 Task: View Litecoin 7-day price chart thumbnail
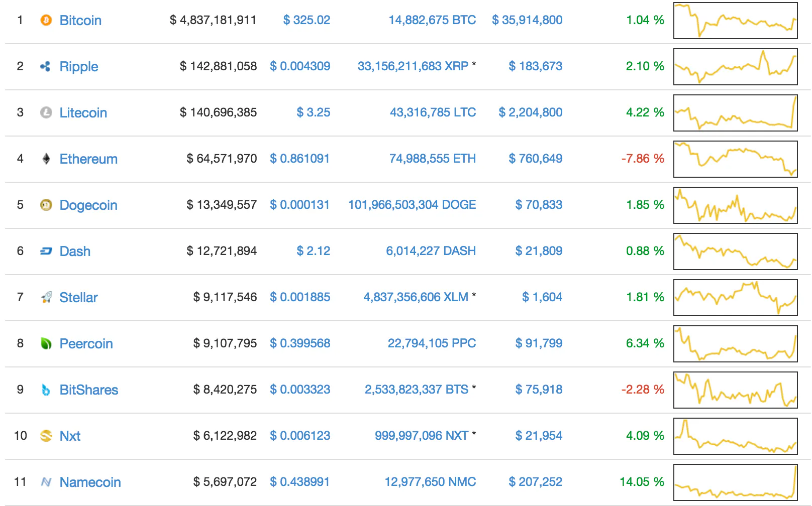tap(736, 113)
